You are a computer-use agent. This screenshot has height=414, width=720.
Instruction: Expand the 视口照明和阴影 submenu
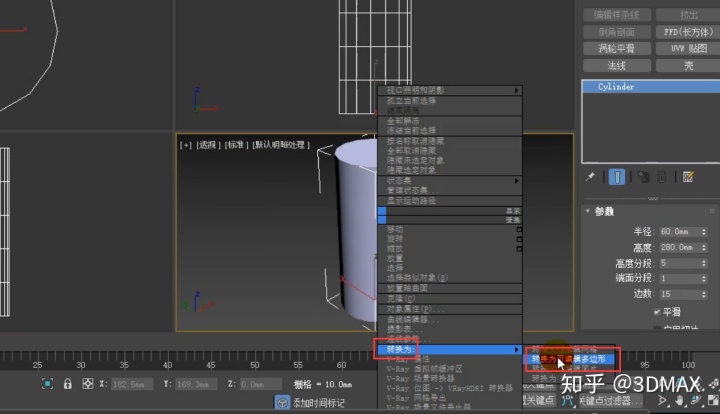450,90
